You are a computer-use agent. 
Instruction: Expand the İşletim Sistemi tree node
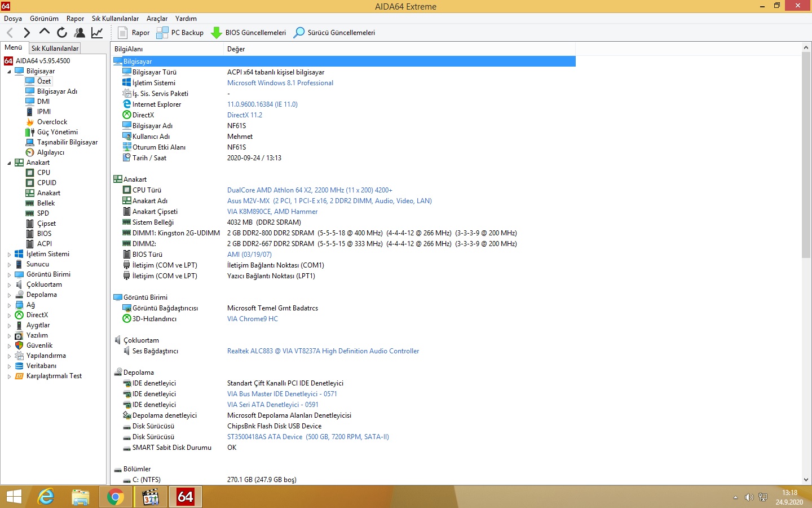click(x=9, y=255)
